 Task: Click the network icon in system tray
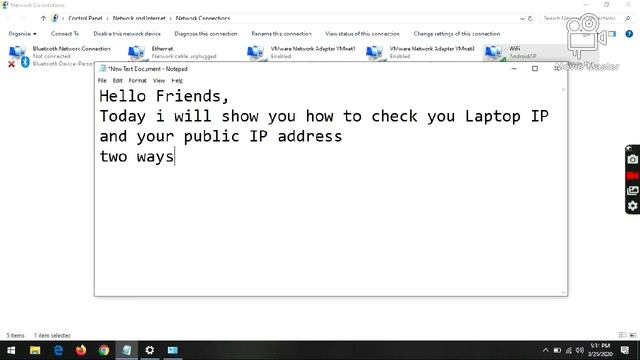(568, 350)
